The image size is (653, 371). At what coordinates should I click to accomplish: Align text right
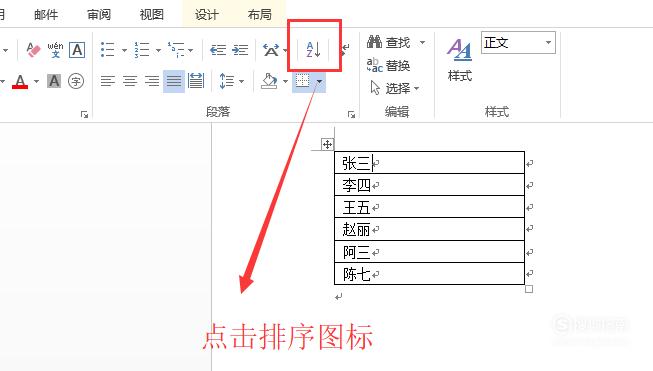tap(152, 80)
